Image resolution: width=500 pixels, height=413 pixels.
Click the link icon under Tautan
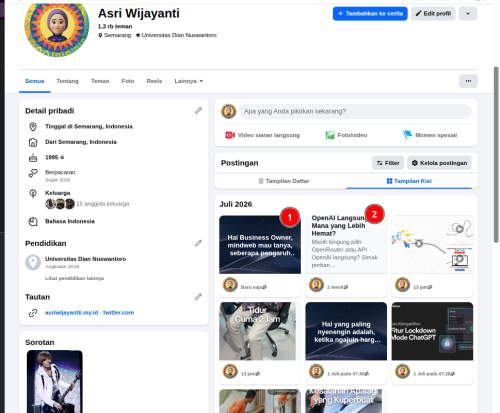coord(33,313)
